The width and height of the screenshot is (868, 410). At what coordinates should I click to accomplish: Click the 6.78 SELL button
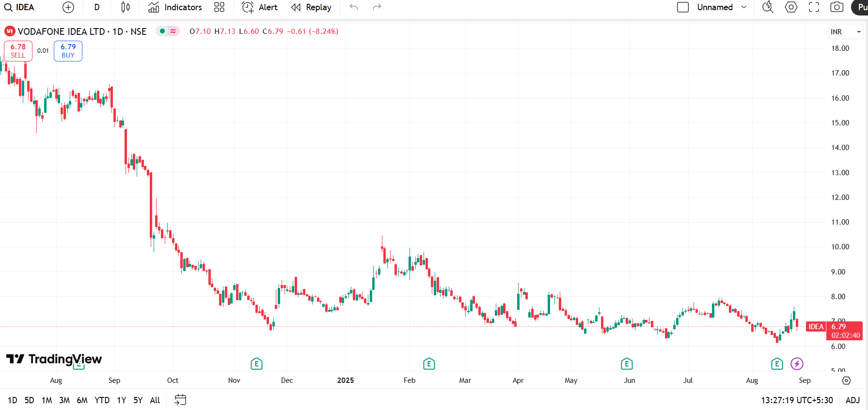(18, 51)
